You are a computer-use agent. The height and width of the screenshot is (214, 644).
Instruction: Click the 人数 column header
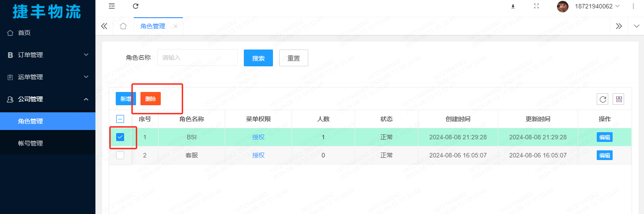[323, 119]
